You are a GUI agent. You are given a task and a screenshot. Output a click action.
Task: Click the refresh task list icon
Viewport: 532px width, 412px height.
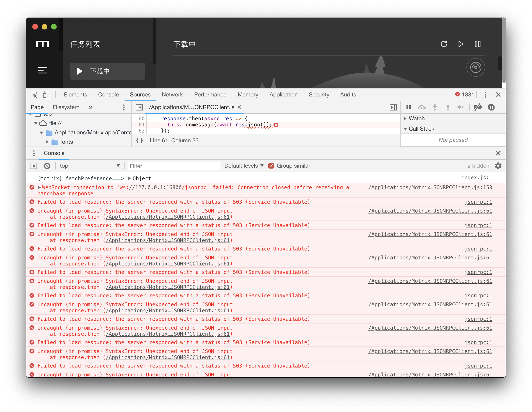tap(444, 44)
